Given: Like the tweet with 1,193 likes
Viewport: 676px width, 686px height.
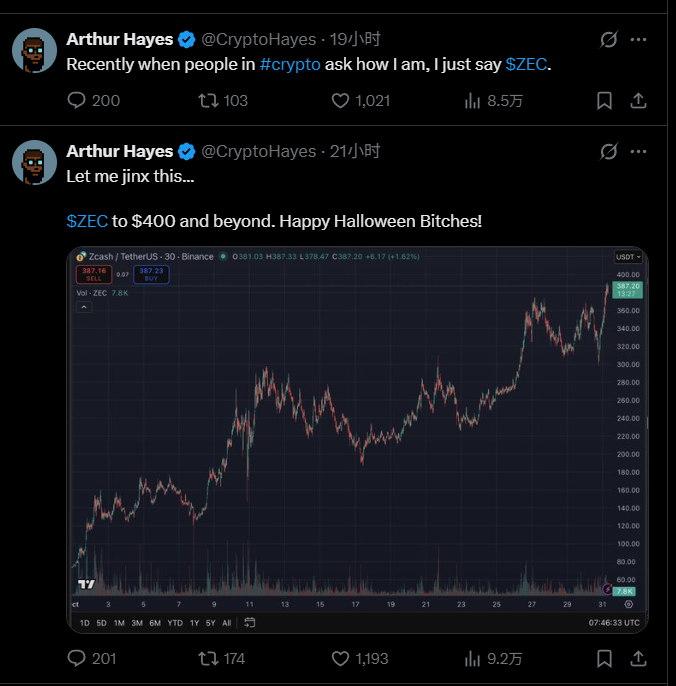Looking at the screenshot, I should pyautogui.click(x=340, y=658).
